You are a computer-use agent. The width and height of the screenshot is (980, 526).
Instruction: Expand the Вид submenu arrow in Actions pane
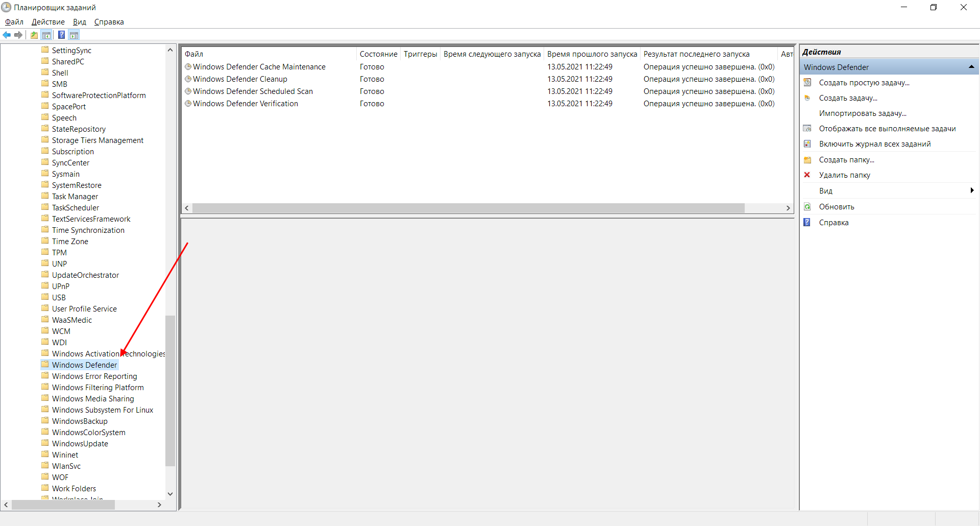pyautogui.click(x=972, y=190)
